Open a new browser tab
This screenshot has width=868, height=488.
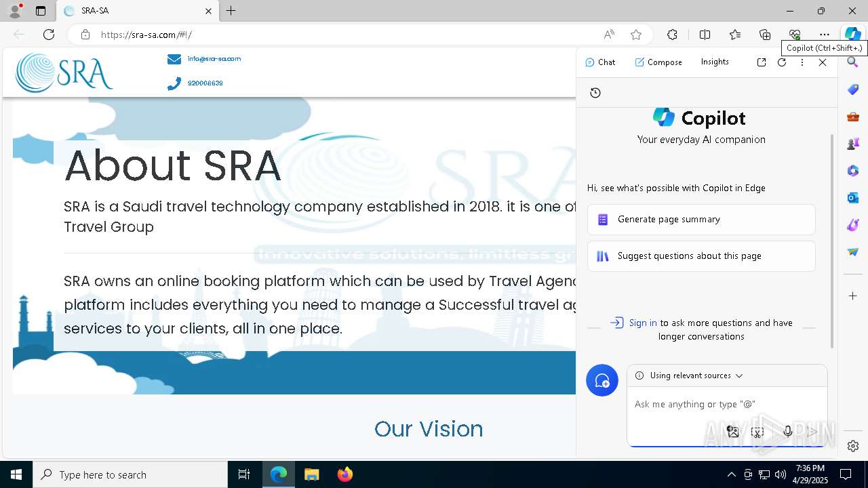point(231,11)
